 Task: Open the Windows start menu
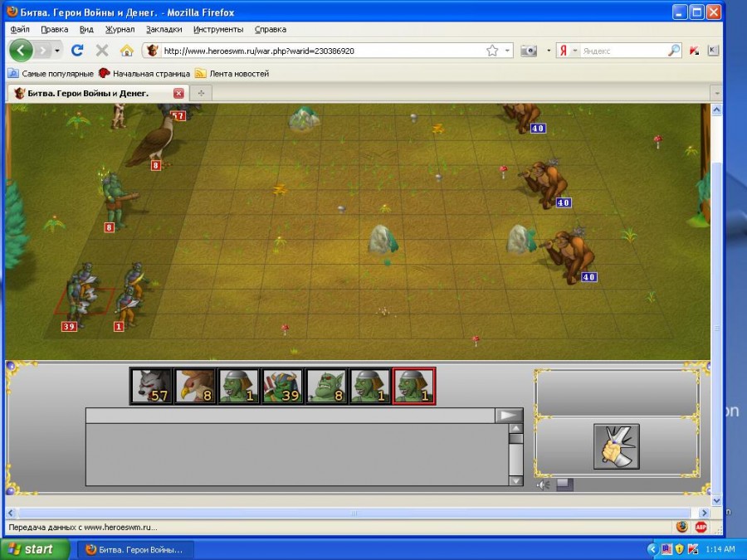tap(35, 549)
